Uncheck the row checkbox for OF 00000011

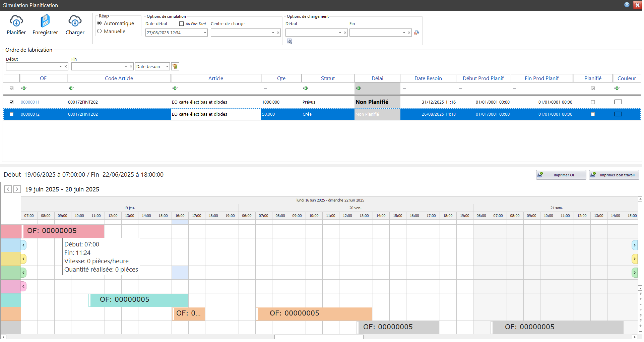(12, 102)
